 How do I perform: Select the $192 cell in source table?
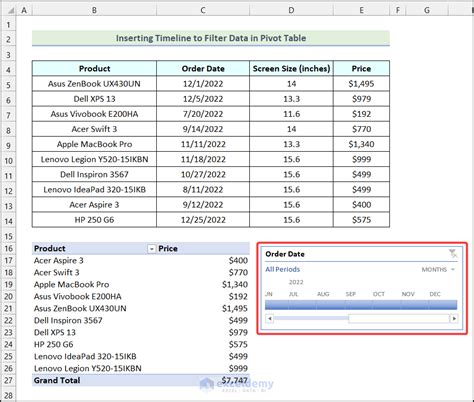coord(361,114)
